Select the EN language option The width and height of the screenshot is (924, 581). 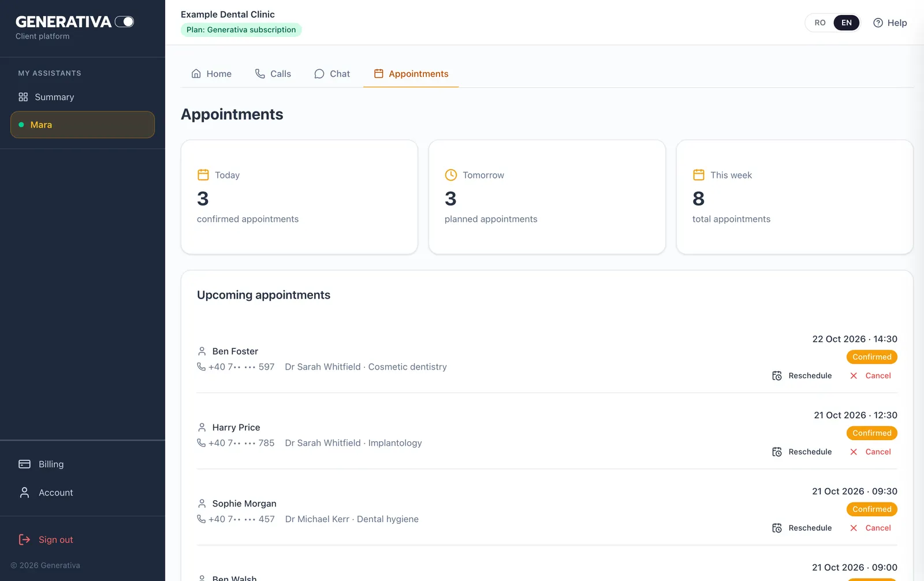coord(847,23)
